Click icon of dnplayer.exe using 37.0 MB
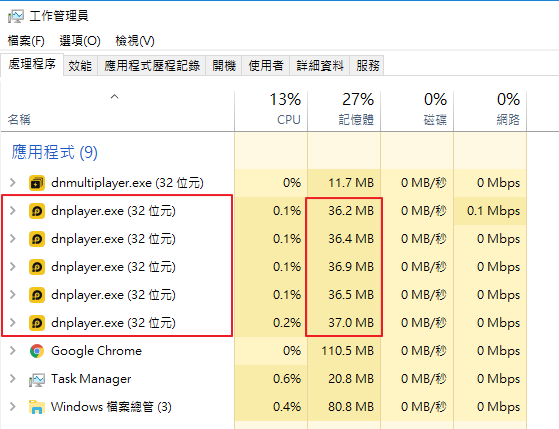The height and width of the screenshot is (429, 559). point(37,323)
